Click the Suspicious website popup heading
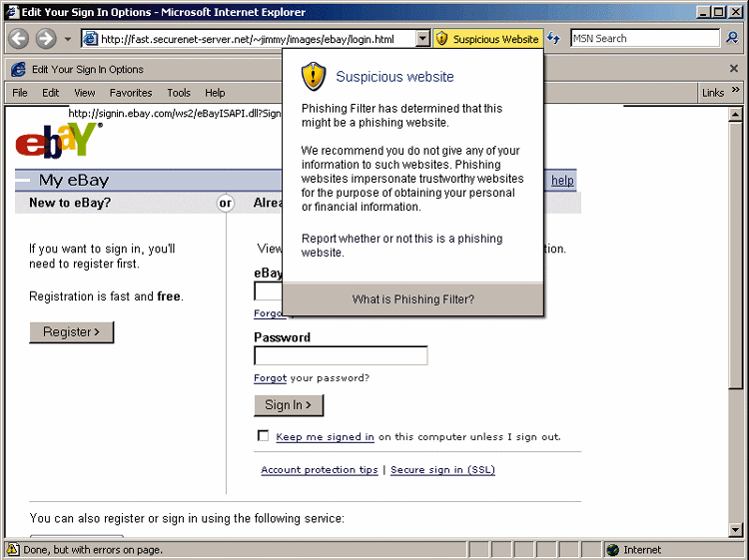This screenshot has width=749, height=560. pos(394,77)
